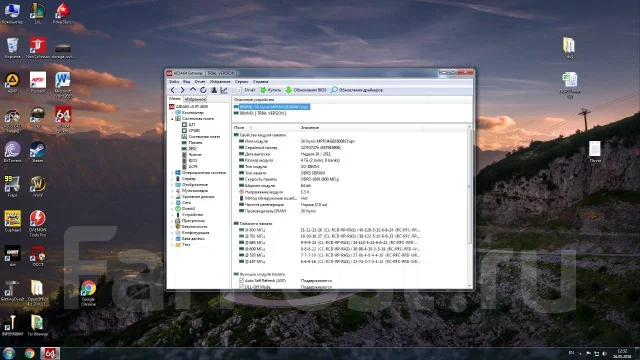The height and width of the screenshot is (360, 640).
Task: Expand the Хранение данных tree node
Action: click(x=172, y=197)
